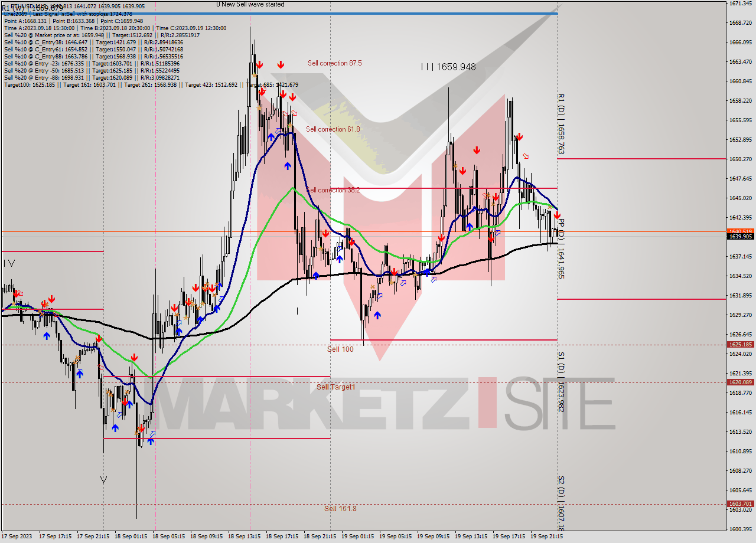Click the orange 1640.519 price tag
This screenshot has width=756, height=543.
740,231
